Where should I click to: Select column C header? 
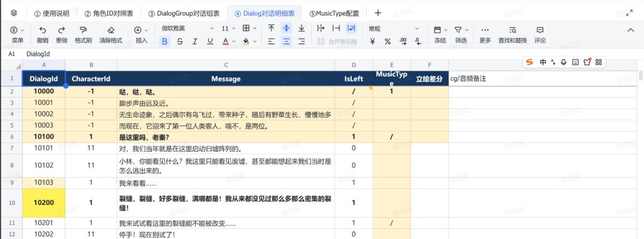click(x=226, y=65)
